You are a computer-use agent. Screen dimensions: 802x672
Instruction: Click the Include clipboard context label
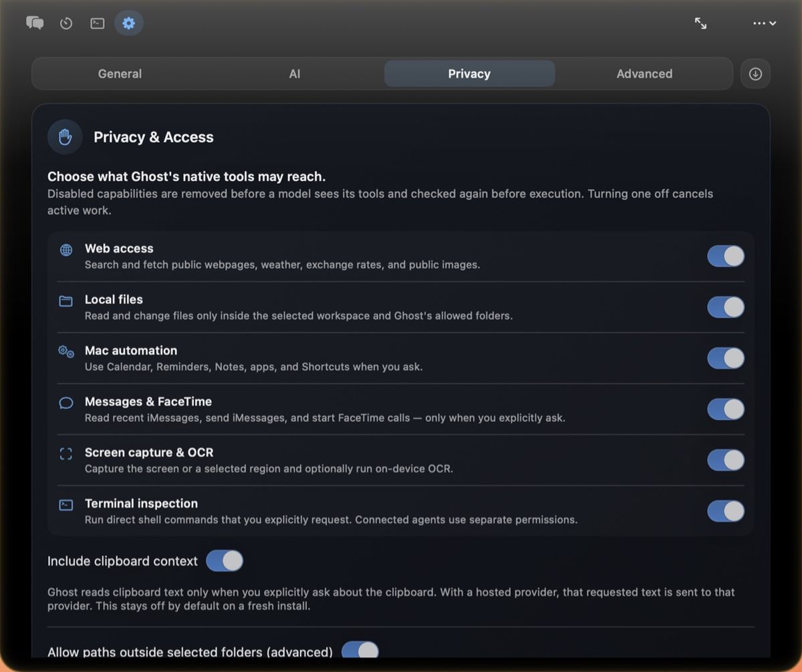pos(122,561)
